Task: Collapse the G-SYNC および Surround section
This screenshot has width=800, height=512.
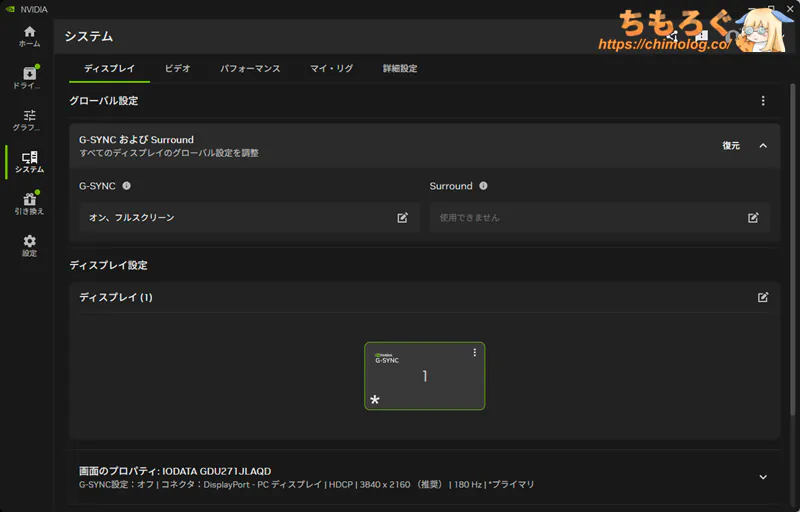Action: click(763, 146)
